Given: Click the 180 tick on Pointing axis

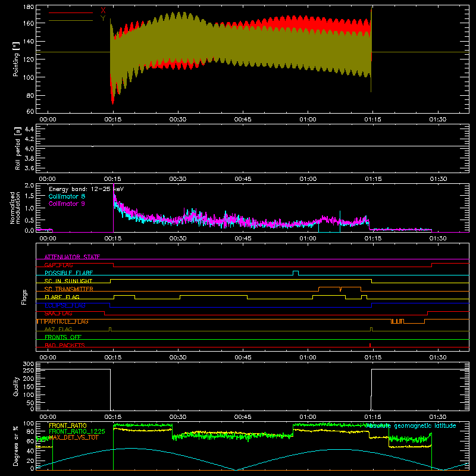Looking at the screenshot, I should pyautogui.click(x=29, y=7).
